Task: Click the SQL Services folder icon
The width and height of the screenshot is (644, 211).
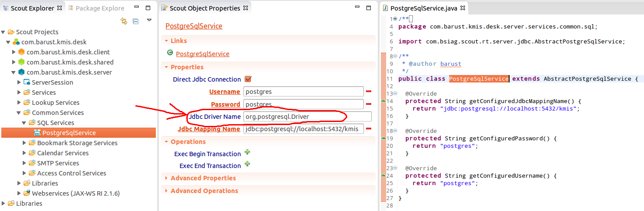Action: (x=32, y=122)
